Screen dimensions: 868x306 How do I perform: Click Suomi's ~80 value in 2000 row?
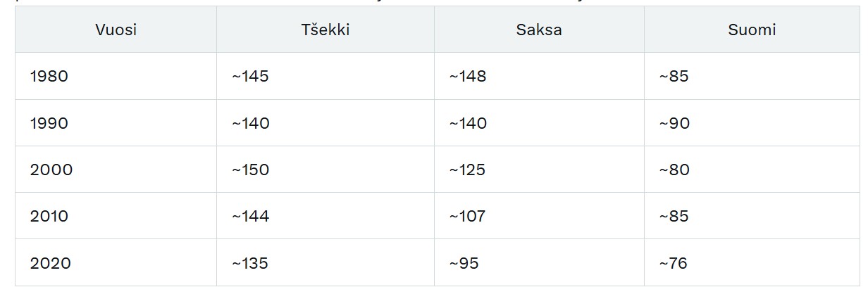[x=674, y=170]
